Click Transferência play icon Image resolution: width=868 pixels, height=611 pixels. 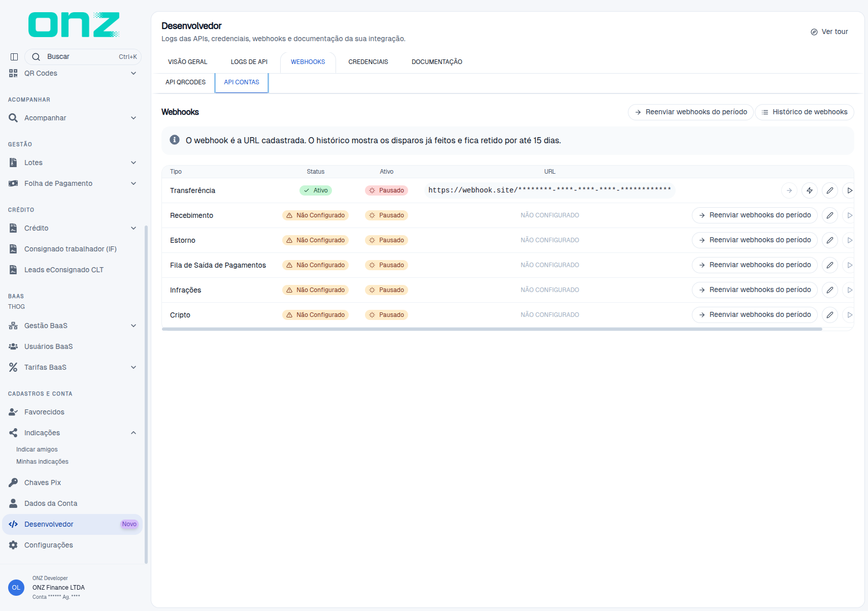(x=849, y=190)
